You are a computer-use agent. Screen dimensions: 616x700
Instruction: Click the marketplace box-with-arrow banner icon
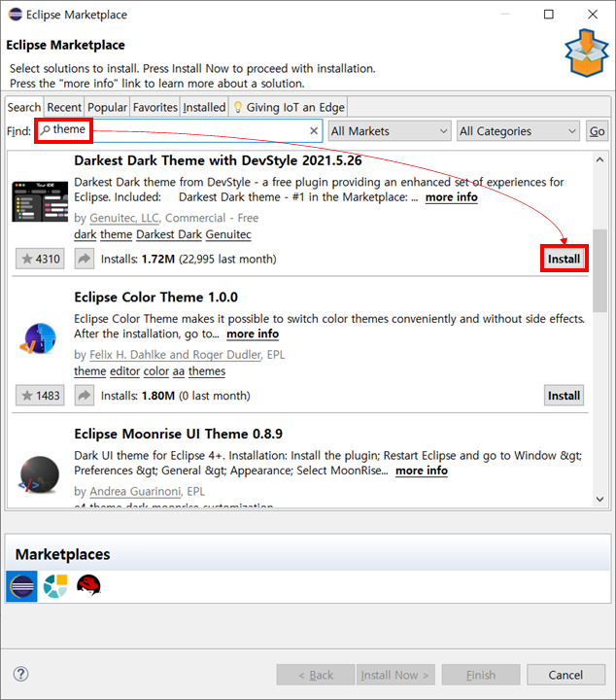[x=587, y=53]
